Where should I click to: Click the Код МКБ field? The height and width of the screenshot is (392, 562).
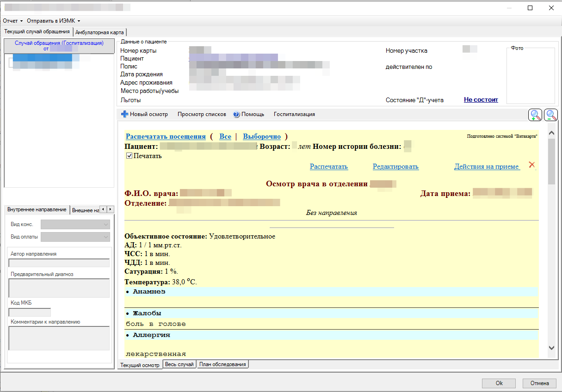(x=30, y=312)
